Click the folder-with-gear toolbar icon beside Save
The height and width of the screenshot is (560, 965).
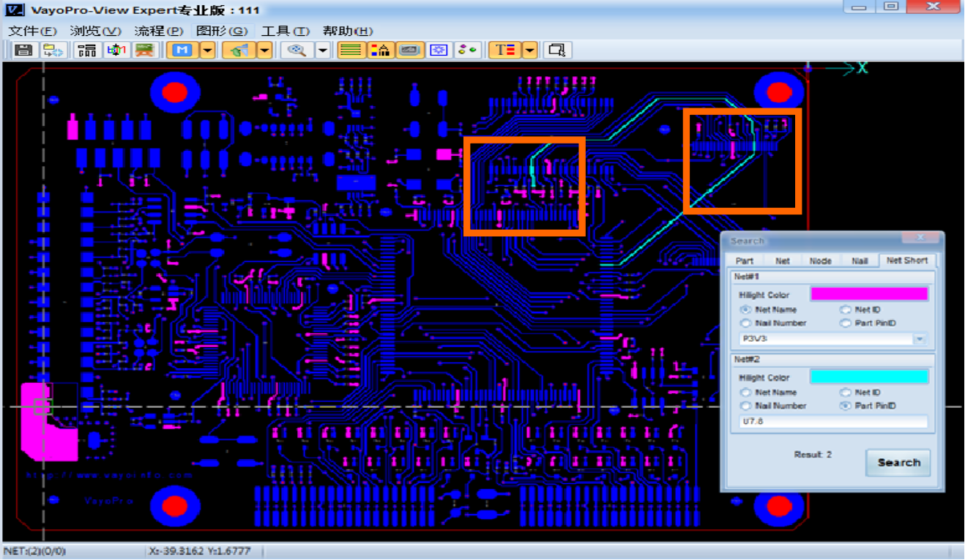coord(53,50)
